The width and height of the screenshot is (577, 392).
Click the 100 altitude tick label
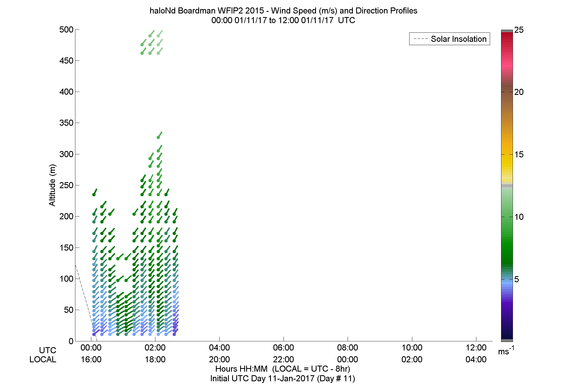[x=66, y=279]
